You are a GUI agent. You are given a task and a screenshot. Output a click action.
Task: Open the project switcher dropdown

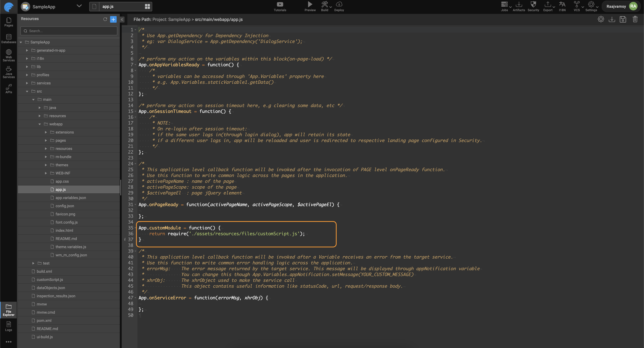(x=79, y=6)
